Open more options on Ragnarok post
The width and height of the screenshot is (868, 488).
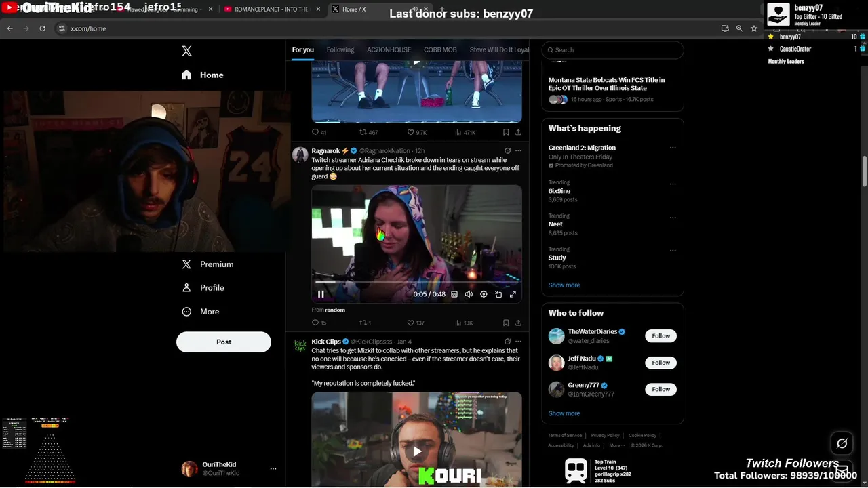518,151
